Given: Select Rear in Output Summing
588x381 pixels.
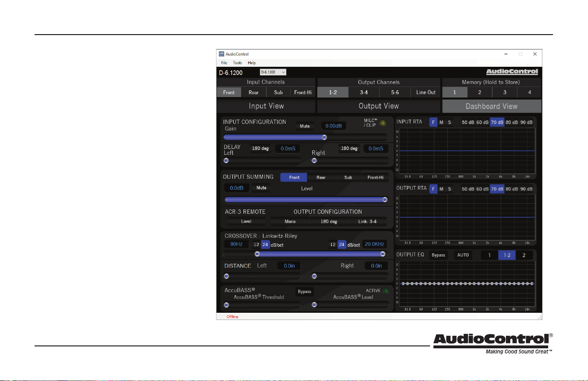Looking at the screenshot, I should tap(321, 177).
